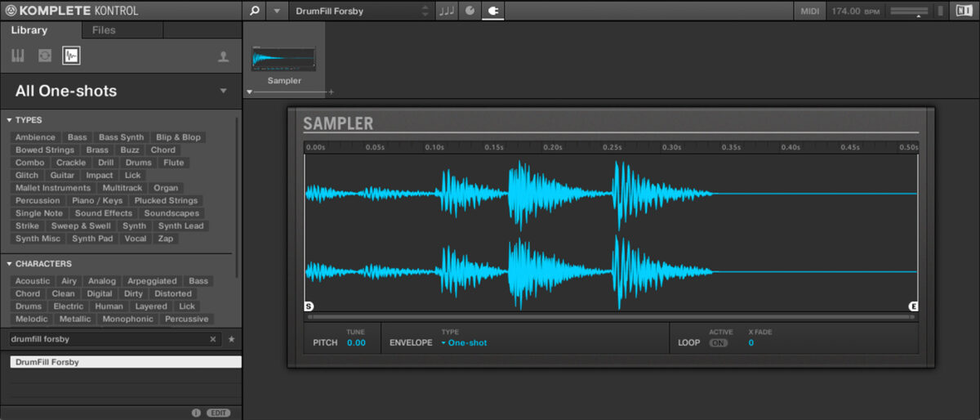Viewport: 980px width, 420px height.
Task: Select the Blip & Blop type tag
Action: pyautogui.click(x=178, y=137)
